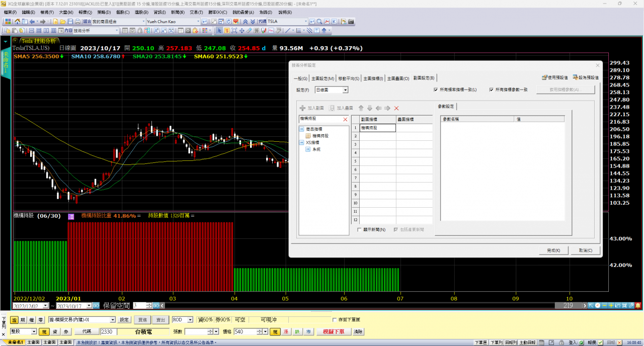Clear the 機構持股 search box with red X
The image size is (644, 346).
(345, 119)
